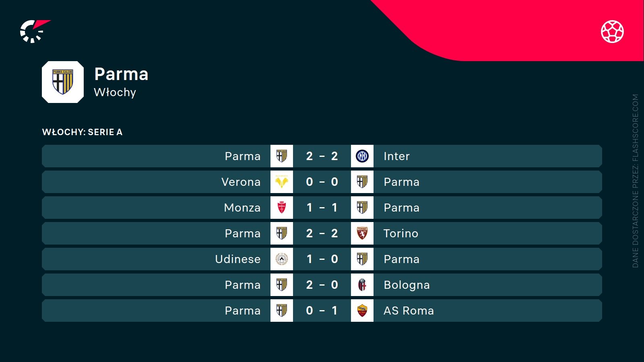Click the Włochy country label under Parma
Screen dimensions: 644x362
(x=115, y=92)
